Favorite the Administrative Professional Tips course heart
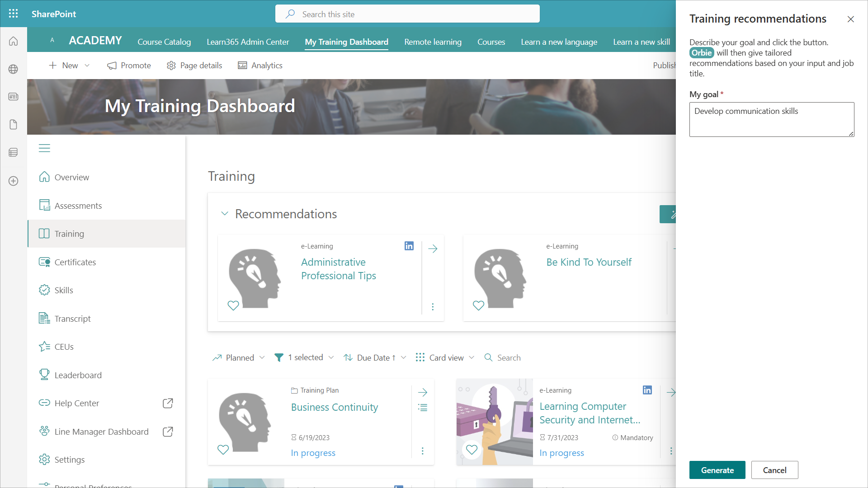This screenshot has height=488, width=868. tap(233, 305)
